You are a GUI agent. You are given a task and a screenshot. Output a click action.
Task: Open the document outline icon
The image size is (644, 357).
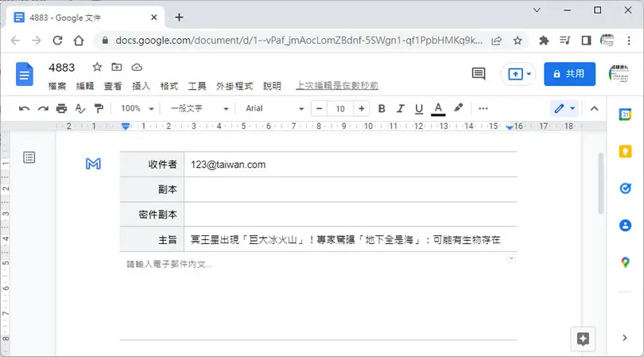pos(29,157)
